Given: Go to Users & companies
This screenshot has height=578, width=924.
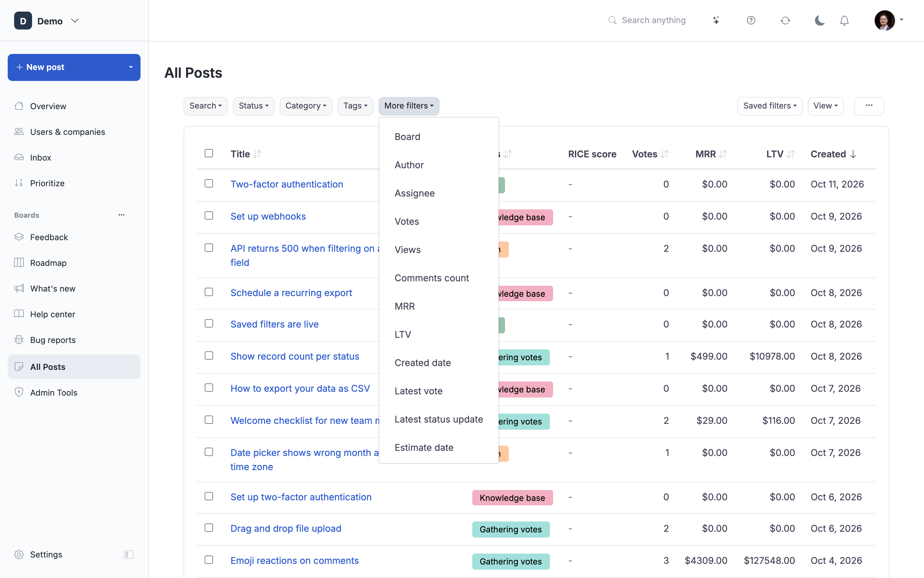Looking at the screenshot, I should point(74,132).
